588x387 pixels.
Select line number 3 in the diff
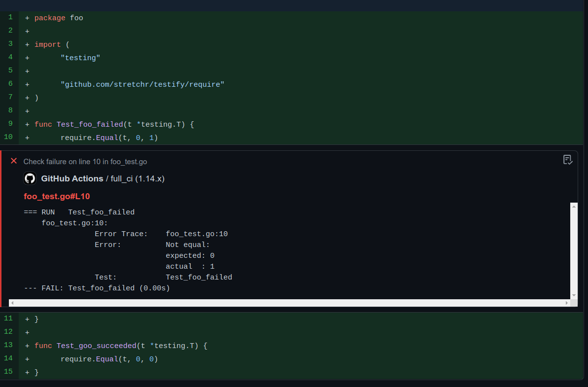(x=10, y=44)
